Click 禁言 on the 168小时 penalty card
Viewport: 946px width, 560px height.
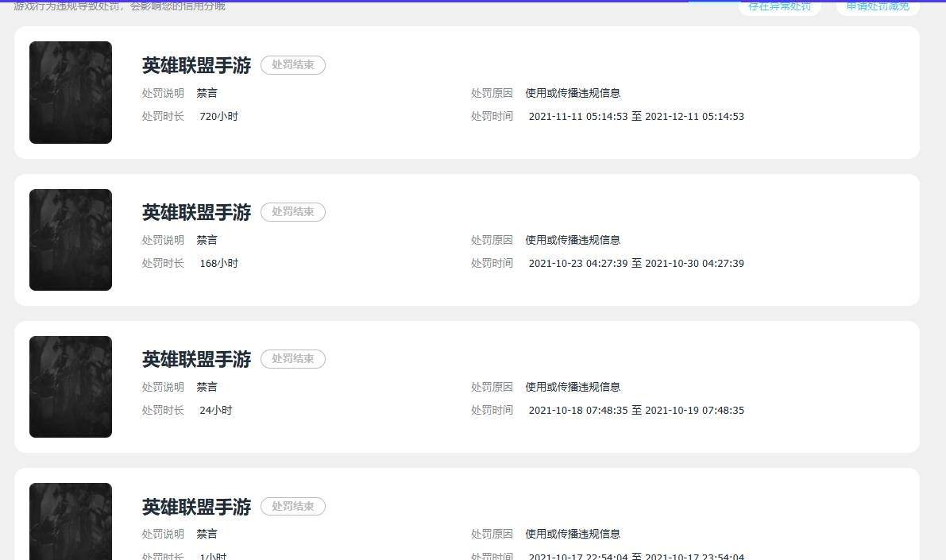point(207,240)
